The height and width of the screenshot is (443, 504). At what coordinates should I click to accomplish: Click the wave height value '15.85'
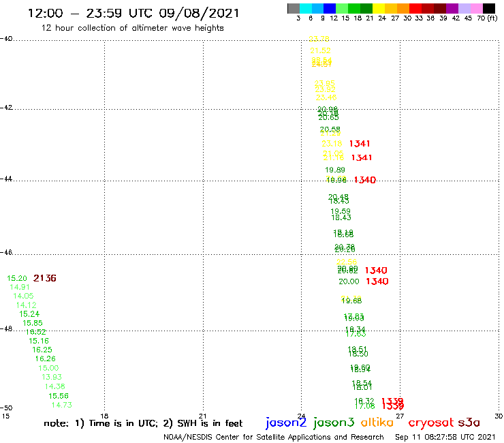pyautogui.click(x=33, y=323)
